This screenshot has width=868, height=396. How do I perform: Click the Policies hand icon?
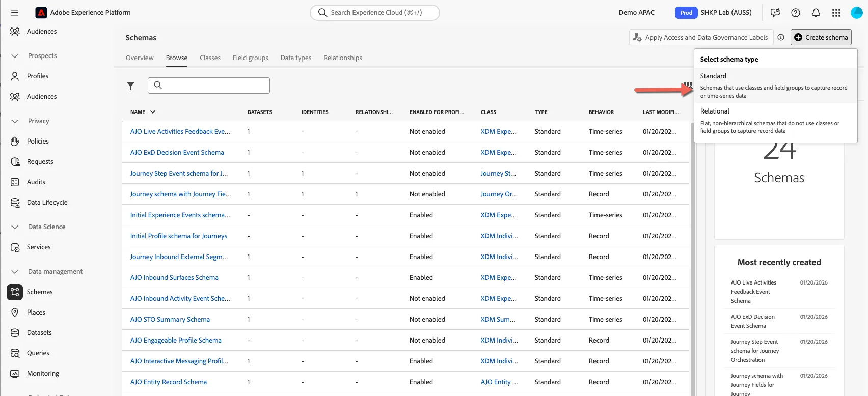tap(15, 142)
